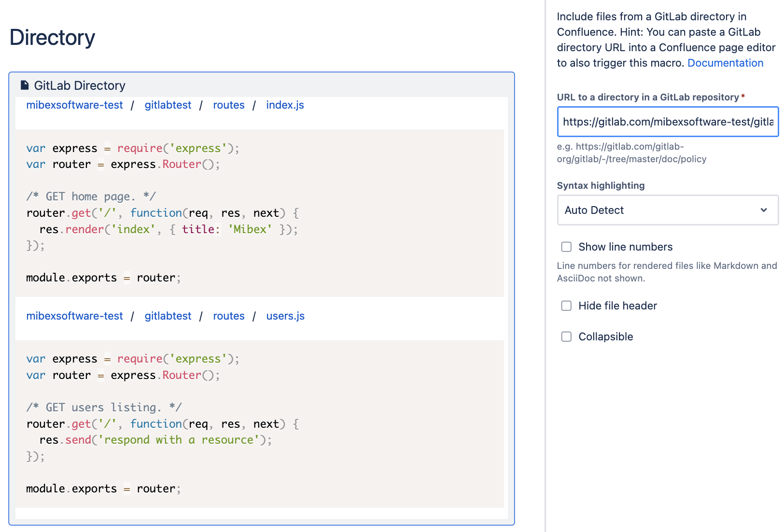Enable the Show line numbers checkbox

pos(566,247)
